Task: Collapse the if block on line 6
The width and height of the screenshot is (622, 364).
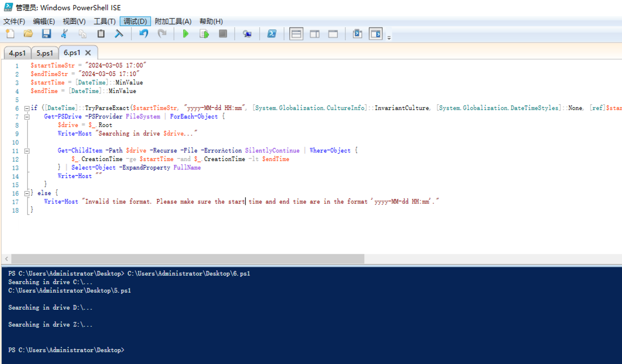Action: [27, 108]
